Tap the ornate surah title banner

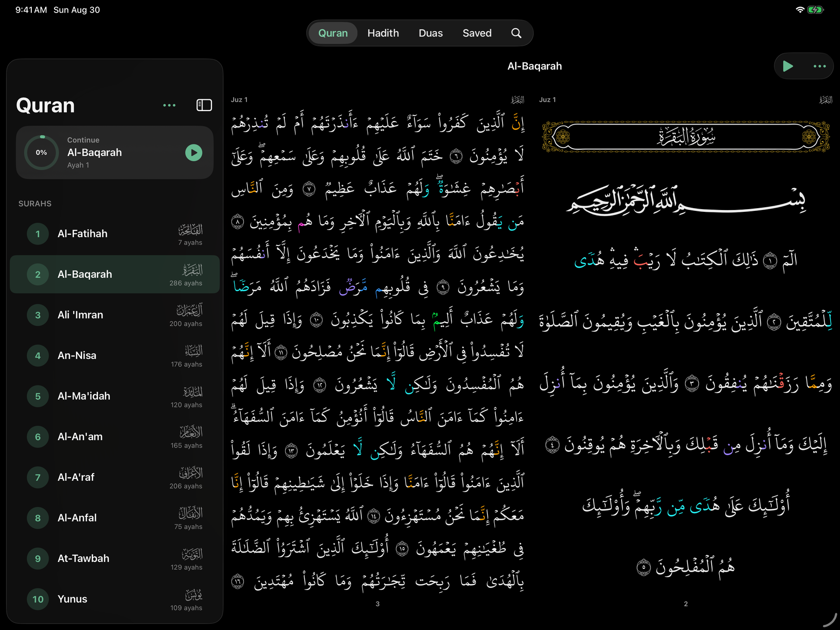pos(686,137)
